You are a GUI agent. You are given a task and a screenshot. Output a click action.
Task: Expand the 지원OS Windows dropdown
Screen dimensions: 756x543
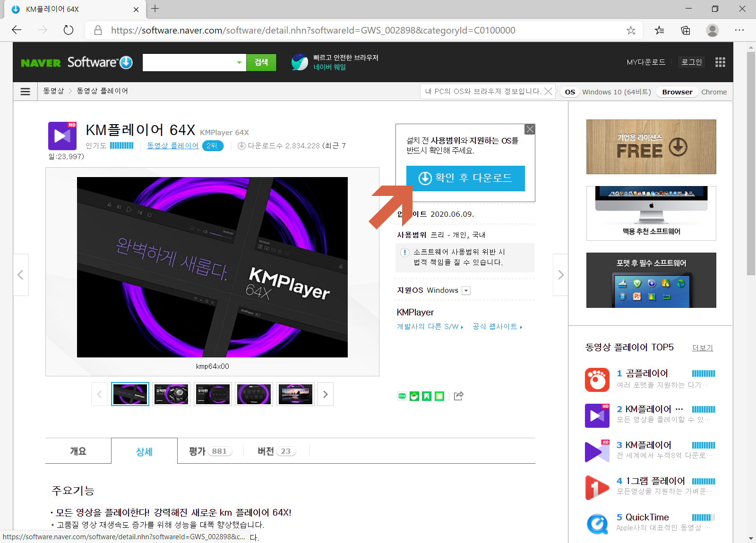click(x=466, y=290)
